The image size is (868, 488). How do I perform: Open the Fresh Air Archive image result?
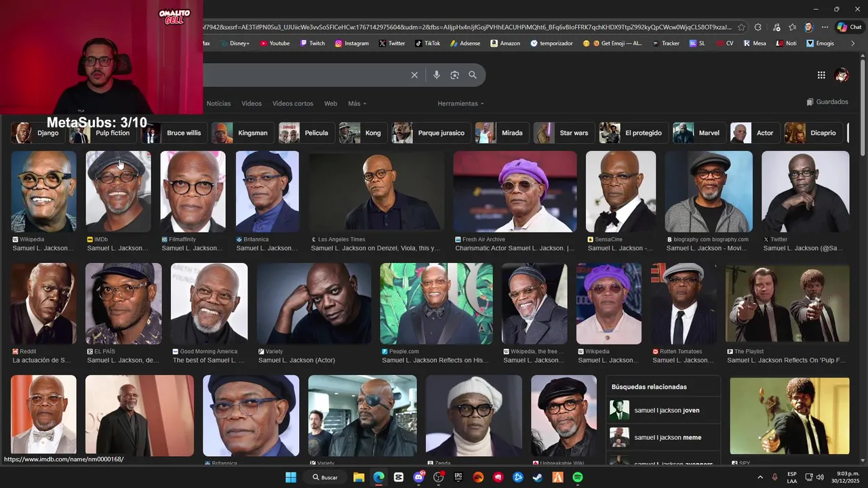(x=515, y=192)
